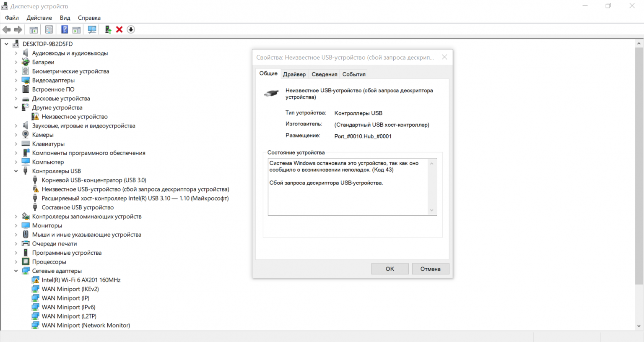
Task: Switch to the Общие tab
Action: pos(268,73)
